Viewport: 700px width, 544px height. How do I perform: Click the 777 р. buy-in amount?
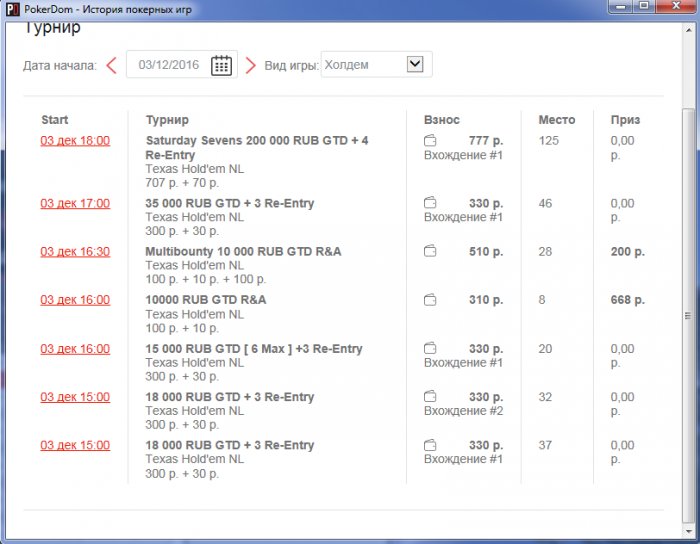click(486, 141)
